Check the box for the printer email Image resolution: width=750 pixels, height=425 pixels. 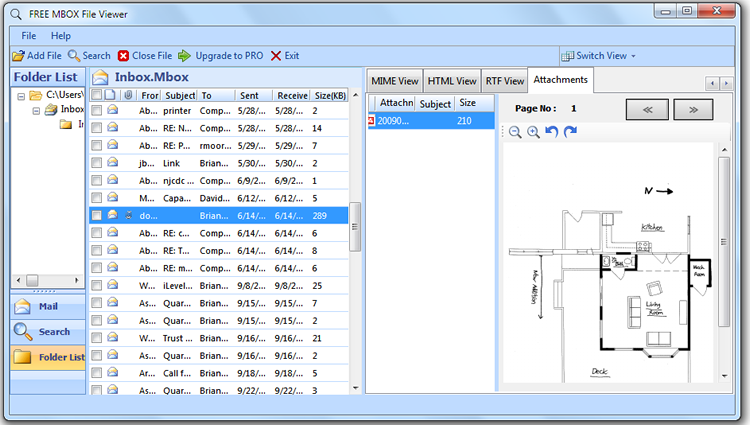click(97, 111)
